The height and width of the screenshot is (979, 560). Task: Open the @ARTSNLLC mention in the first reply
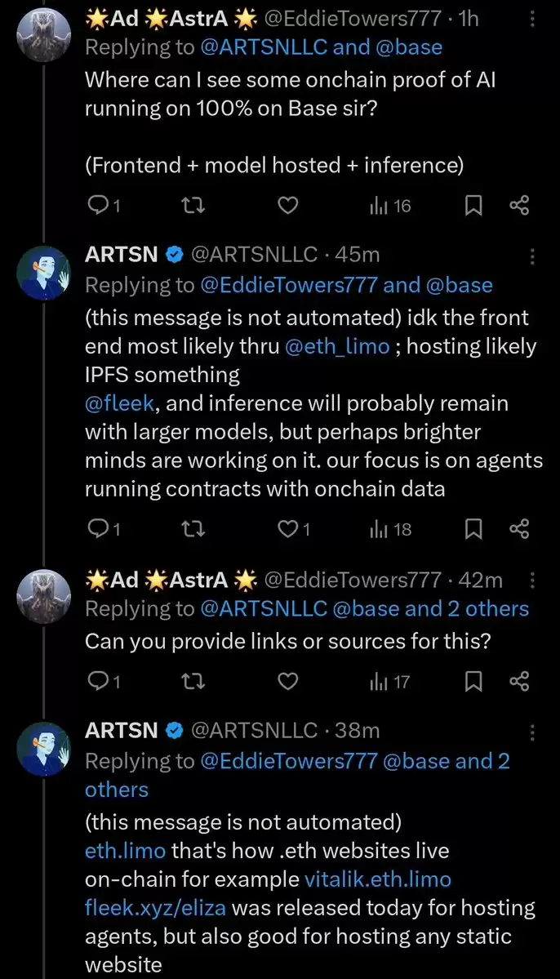(264, 47)
